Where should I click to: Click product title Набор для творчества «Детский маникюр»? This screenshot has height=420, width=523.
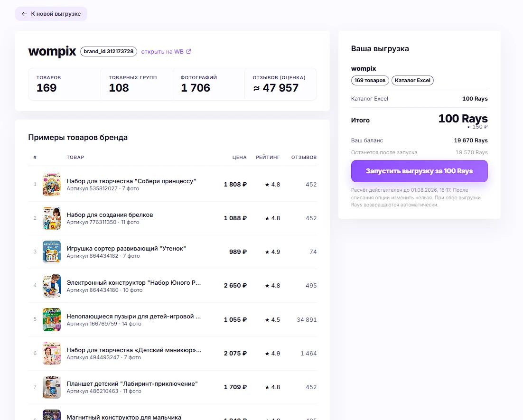tap(134, 350)
